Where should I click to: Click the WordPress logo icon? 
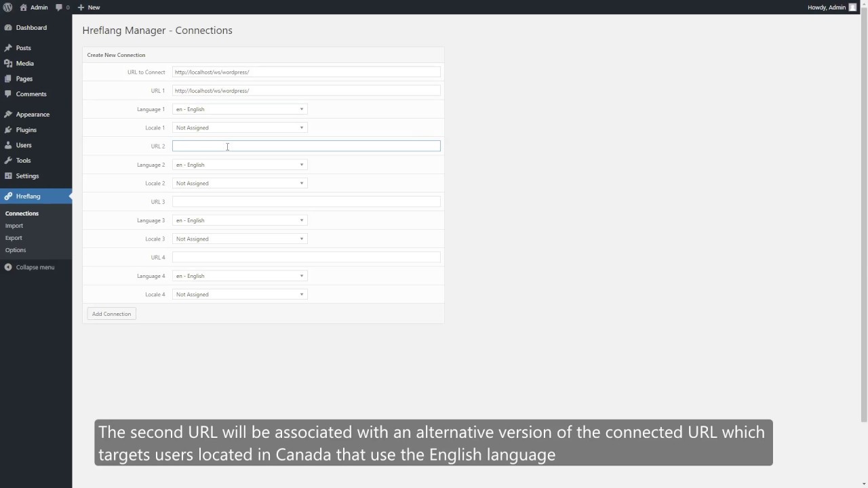pyautogui.click(x=8, y=7)
